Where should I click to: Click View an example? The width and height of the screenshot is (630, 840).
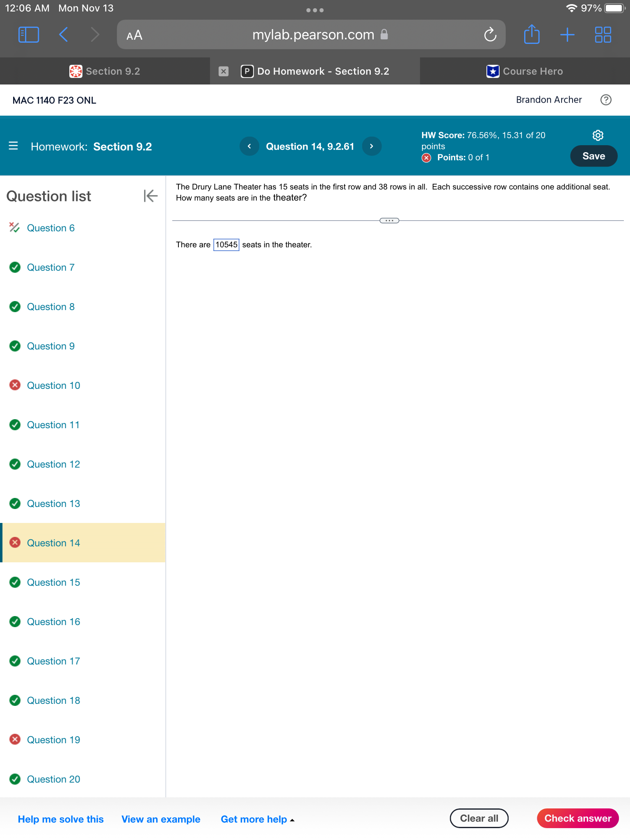(x=161, y=819)
